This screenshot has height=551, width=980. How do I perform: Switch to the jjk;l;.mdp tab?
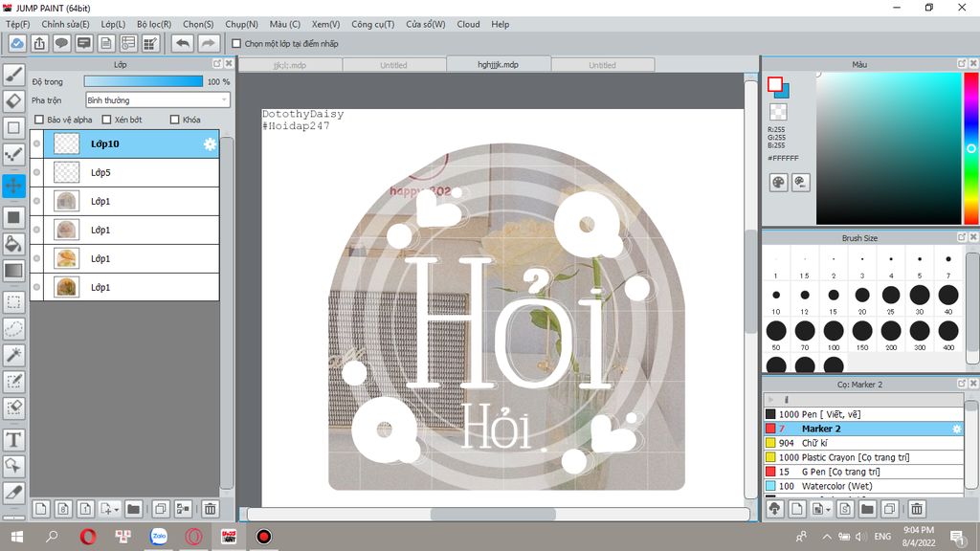tap(290, 65)
